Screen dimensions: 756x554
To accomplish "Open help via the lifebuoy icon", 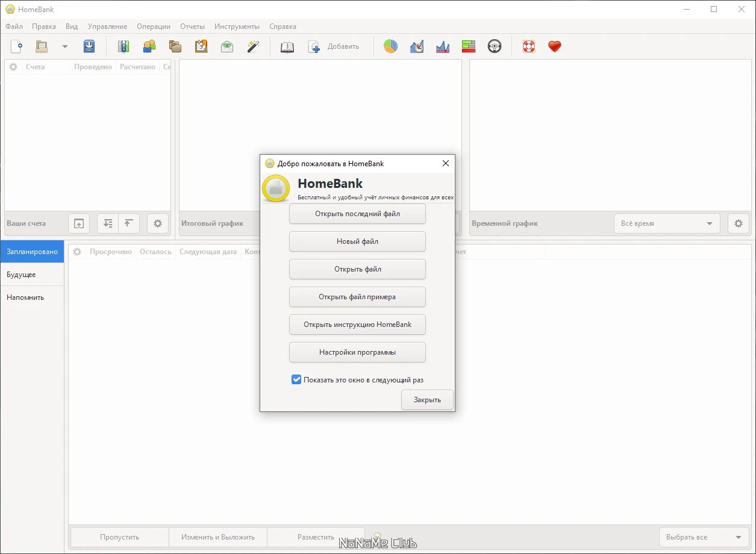I will tap(529, 46).
